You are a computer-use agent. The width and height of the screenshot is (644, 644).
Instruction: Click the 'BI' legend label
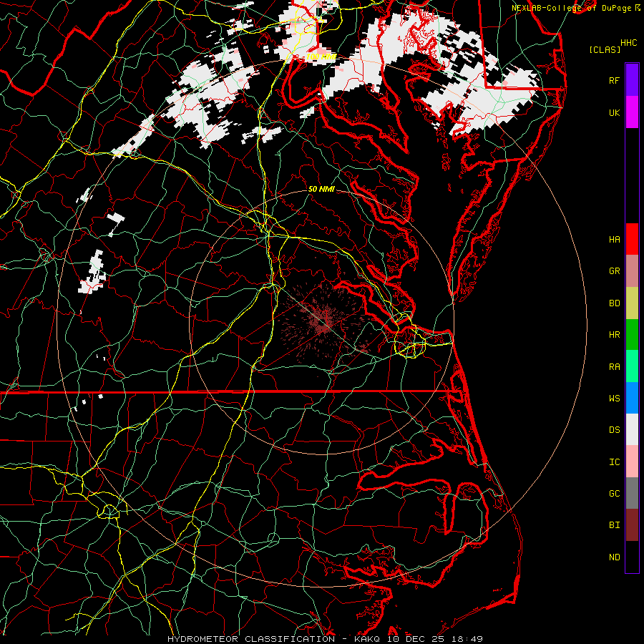coord(614,525)
